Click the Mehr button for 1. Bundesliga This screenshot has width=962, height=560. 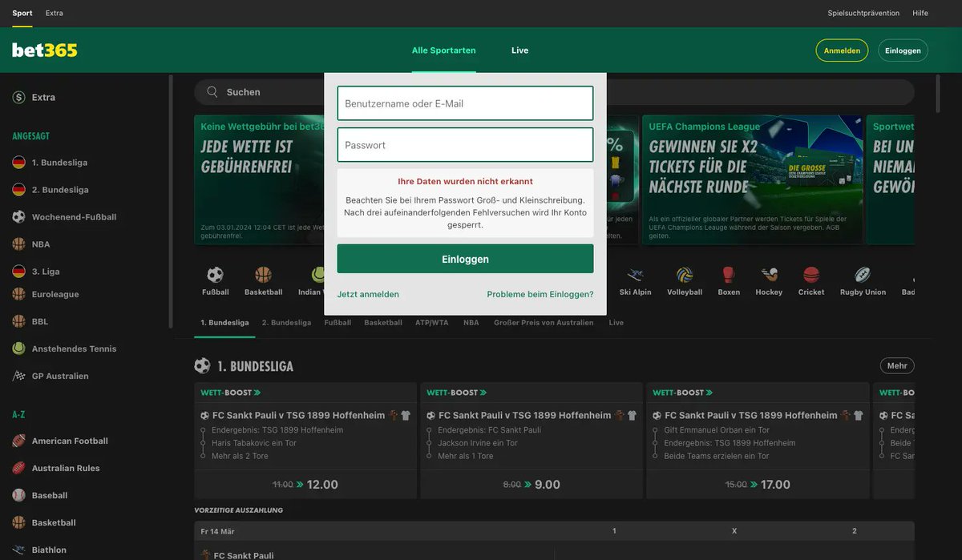pos(897,366)
